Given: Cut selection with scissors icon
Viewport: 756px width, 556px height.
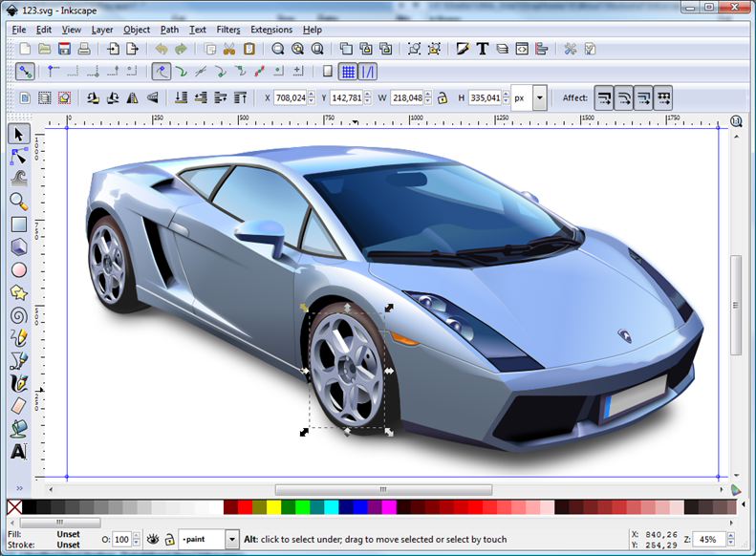Looking at the screenshot, I should click(x=229, y=49).
